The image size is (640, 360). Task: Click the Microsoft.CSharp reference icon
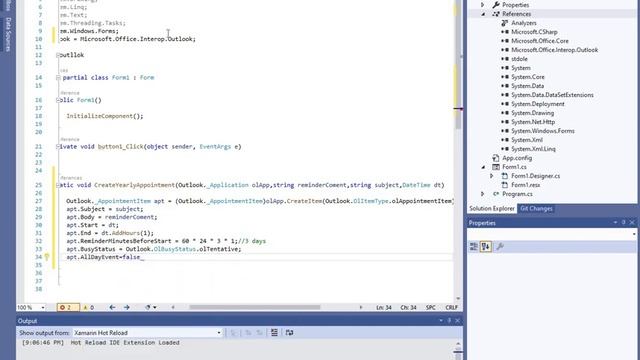click(505, 32)
